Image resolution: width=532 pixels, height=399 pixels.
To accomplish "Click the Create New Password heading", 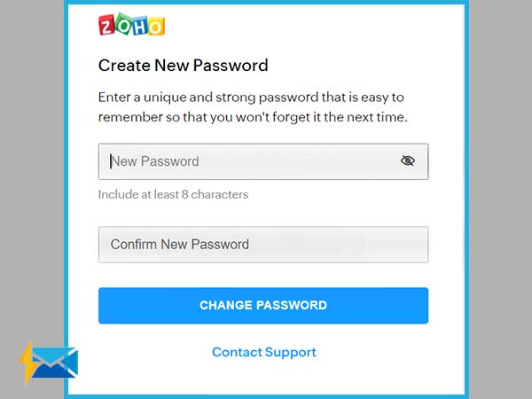I will 184,65.
